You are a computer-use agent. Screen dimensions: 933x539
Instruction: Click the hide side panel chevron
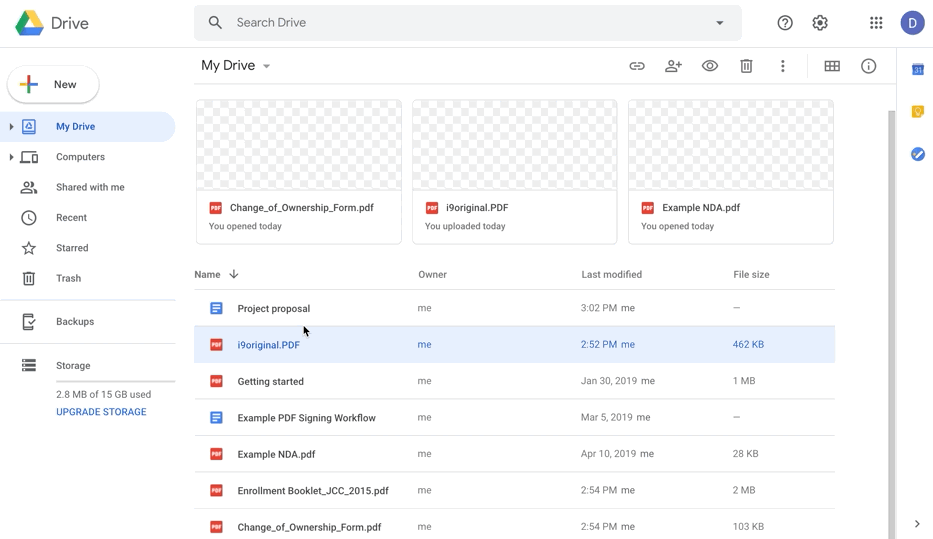click(916, 524)
